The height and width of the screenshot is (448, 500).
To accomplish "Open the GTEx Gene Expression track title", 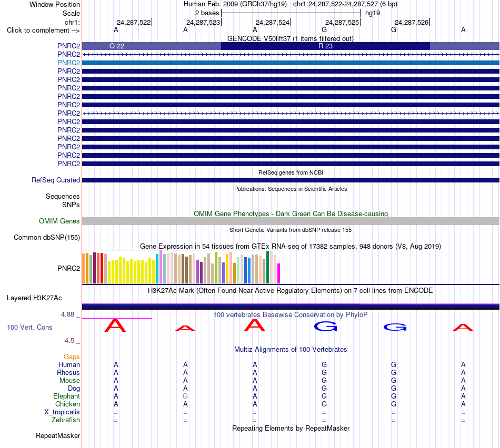I will point(291,246).
